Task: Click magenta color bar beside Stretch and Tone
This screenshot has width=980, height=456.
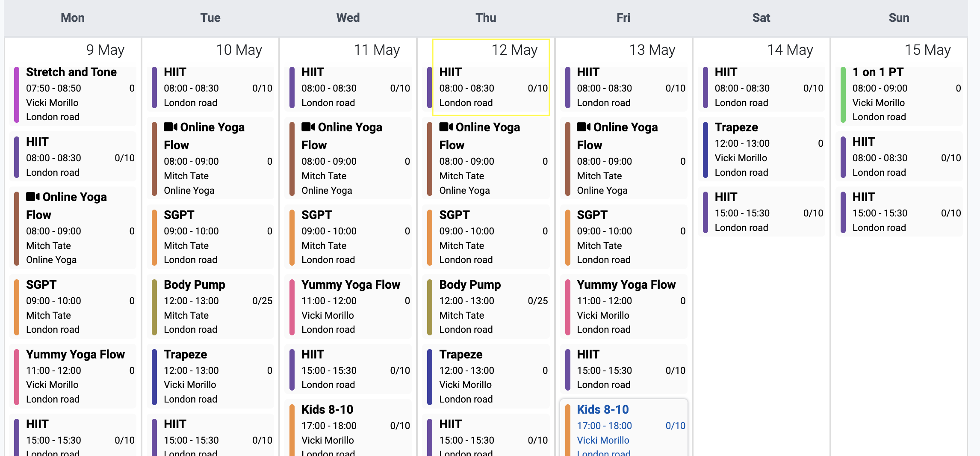Action: pyautogui.click(x=17, y=95)
